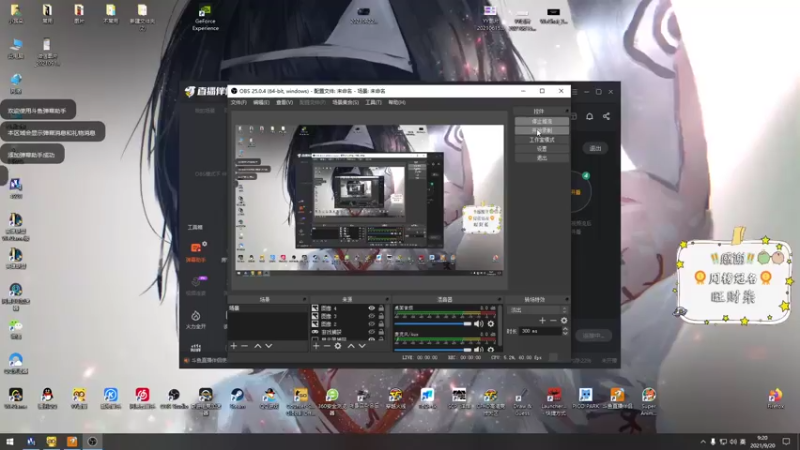Toggle lock on 图像 3 source
The height and width of the screenshot is (450, 800).
pos(381,316)
